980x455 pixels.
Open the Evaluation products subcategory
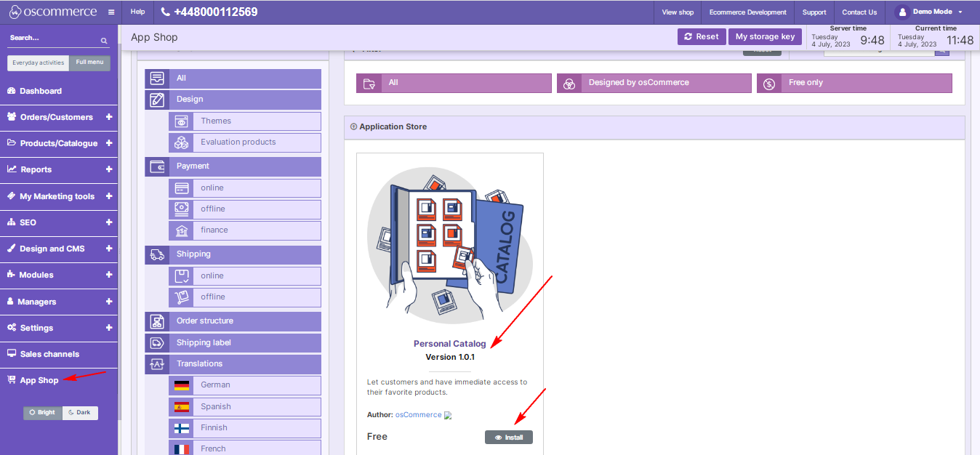coord(245,142)
